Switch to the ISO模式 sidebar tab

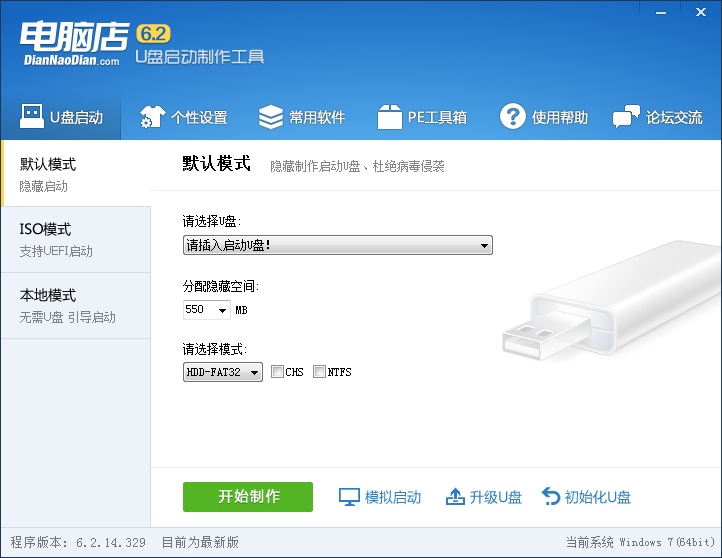[75, 239]
